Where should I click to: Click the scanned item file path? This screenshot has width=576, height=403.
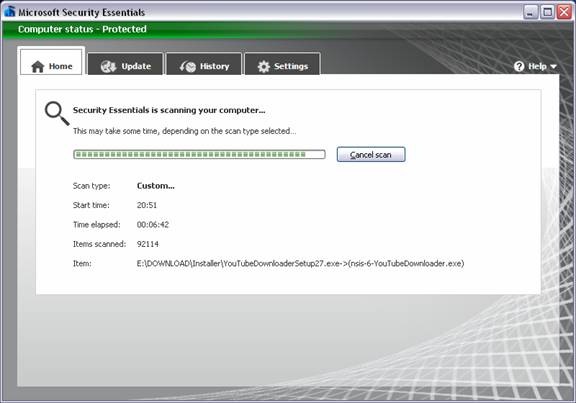point(300,263)
